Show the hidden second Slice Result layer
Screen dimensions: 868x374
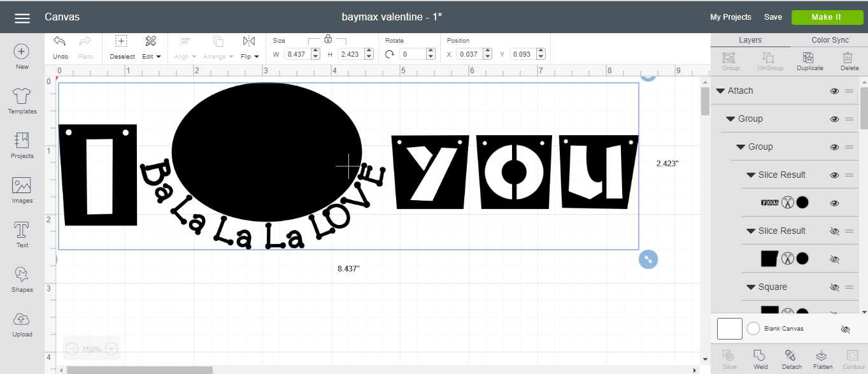coord(834,231)
